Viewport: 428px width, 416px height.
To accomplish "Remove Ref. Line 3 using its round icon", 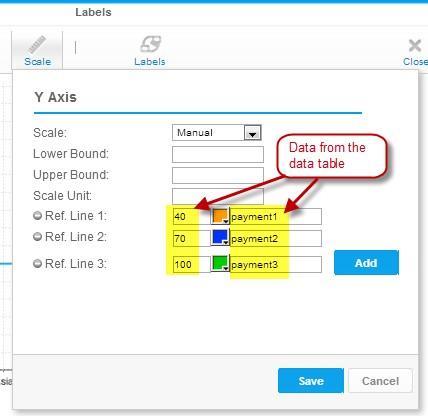I will point(37,264).
